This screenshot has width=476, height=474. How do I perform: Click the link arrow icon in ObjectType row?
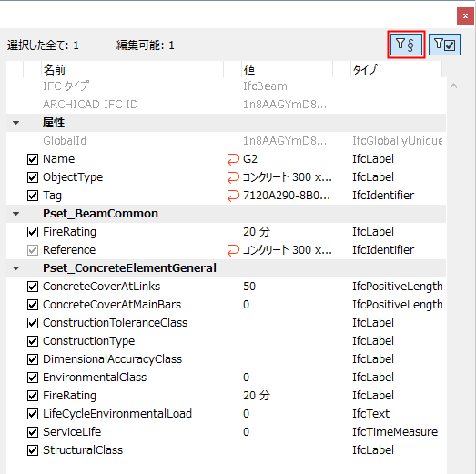[233, 177]
